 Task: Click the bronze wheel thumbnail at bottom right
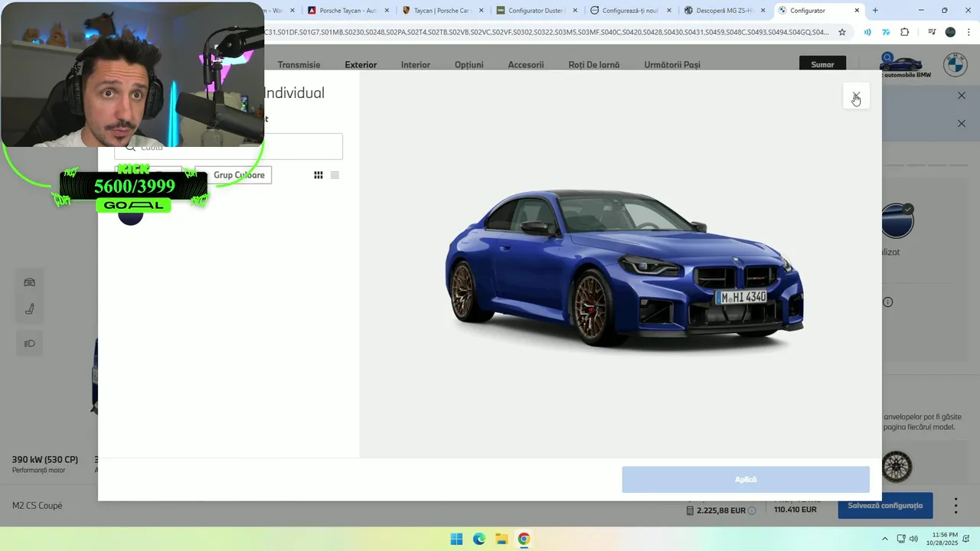[x=897, y=467]
